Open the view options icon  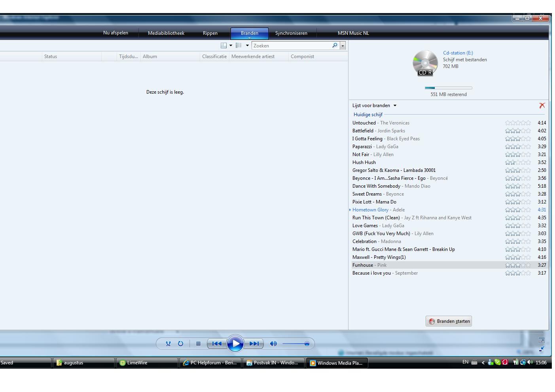239,45
